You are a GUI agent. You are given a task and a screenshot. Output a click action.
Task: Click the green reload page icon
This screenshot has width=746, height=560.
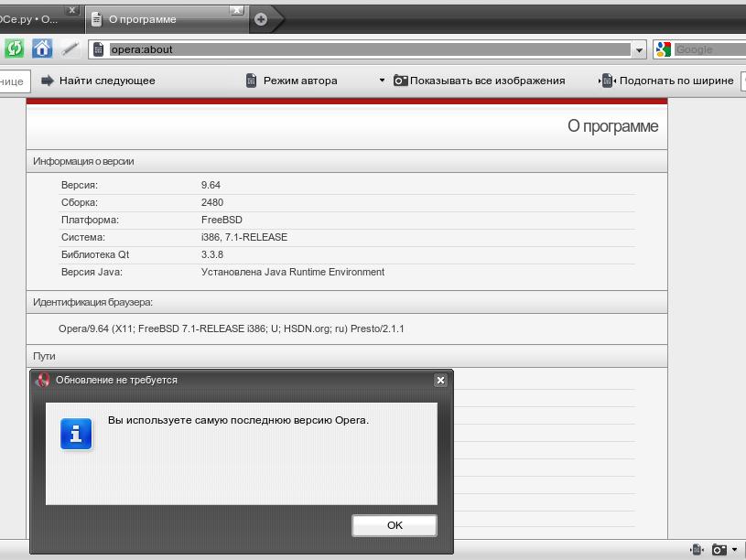click(x=14, y=48)
